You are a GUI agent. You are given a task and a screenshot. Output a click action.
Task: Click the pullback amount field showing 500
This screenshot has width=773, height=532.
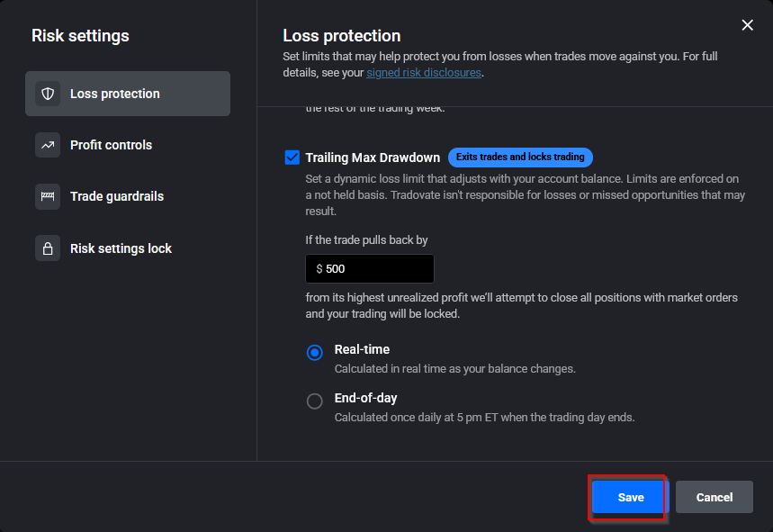(x=370, y=269)
